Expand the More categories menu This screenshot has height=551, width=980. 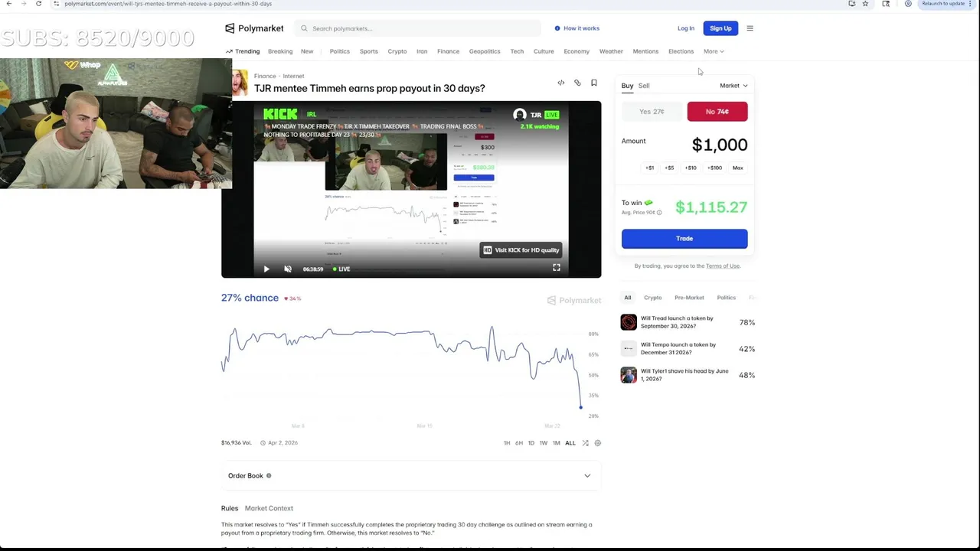(x=714, y=51)
